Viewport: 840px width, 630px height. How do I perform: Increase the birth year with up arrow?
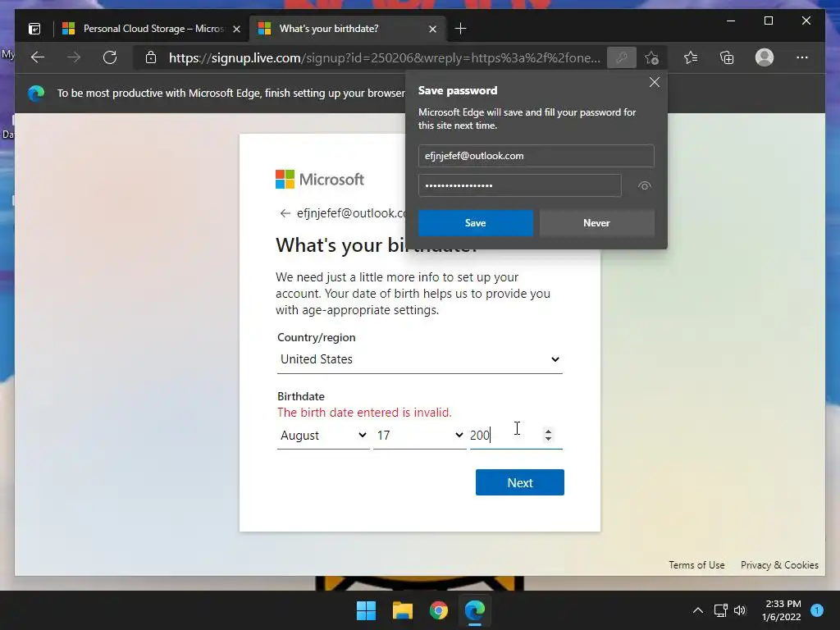[x=548, y=431]
